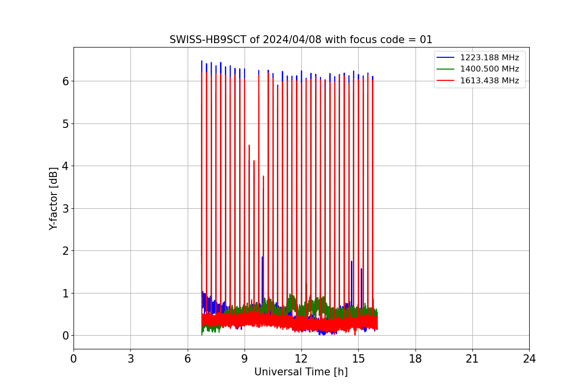Click y-axis tick label 5
This screenshot has height=392, width=588.
pos(65,123)
